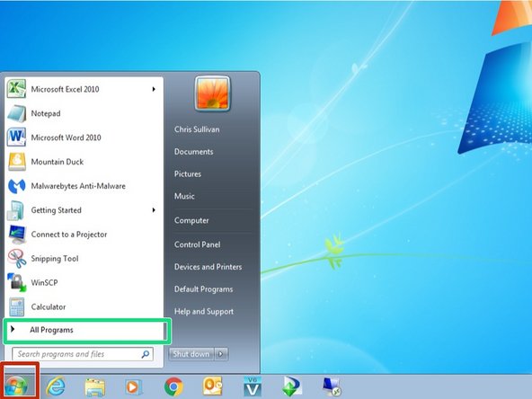
Task: Click the Mountain Duck icon
Action: pos(17,162)
